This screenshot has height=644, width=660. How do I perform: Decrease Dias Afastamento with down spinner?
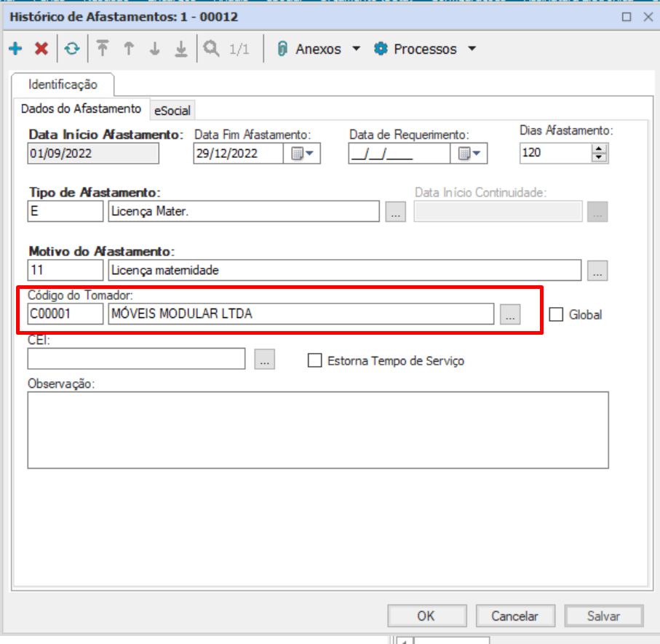(599, 157)
